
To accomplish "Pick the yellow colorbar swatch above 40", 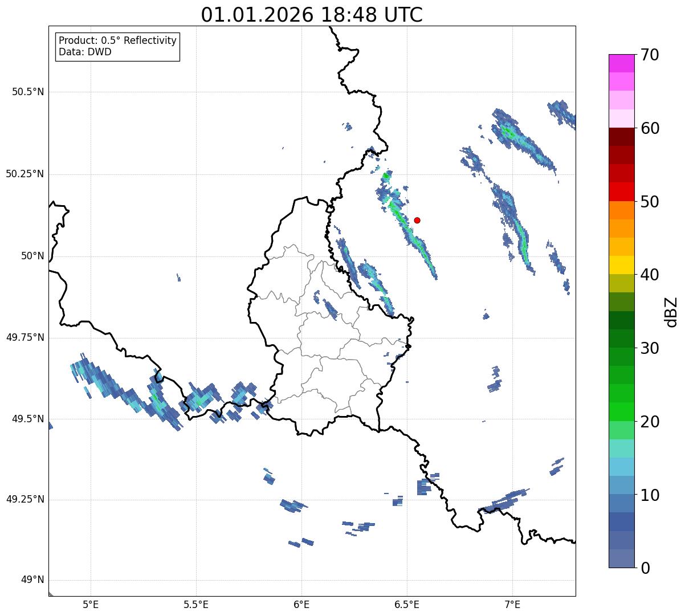I will (621, 265).
